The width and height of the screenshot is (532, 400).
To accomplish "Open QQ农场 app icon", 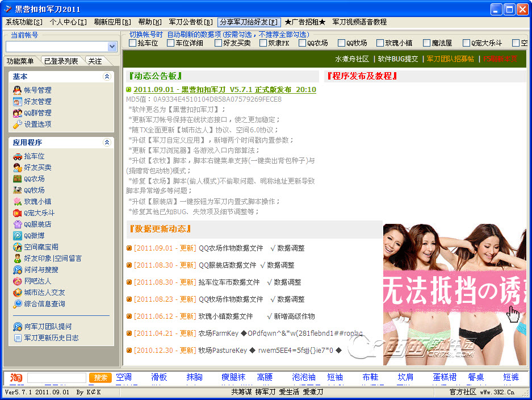I will click(18, 178).
